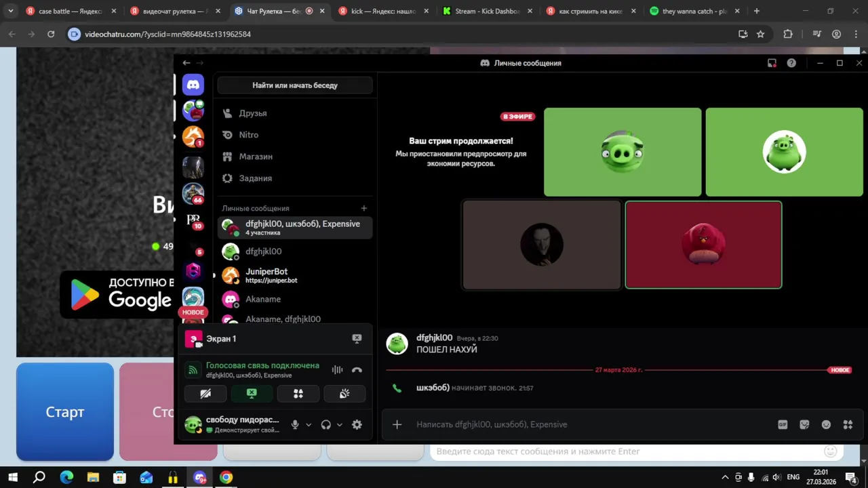Screen dimensions: 868x488
Task: Create a new direct message with plus icon
Action: (x=364, y=208)
